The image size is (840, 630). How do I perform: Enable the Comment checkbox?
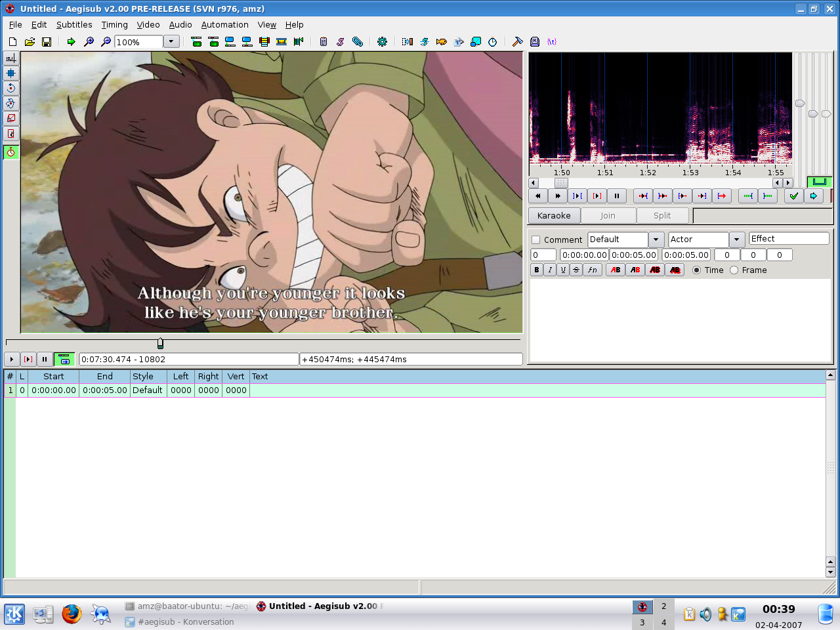[535, 240]
